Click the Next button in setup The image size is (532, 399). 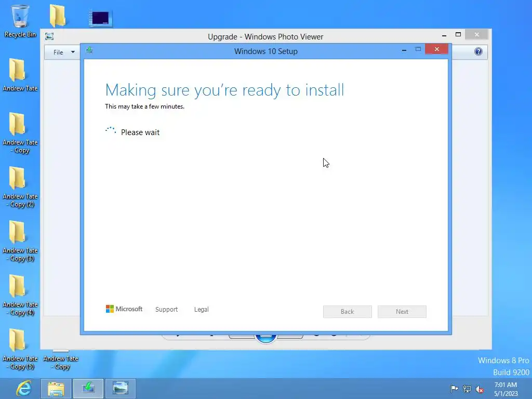click(402, 312)
